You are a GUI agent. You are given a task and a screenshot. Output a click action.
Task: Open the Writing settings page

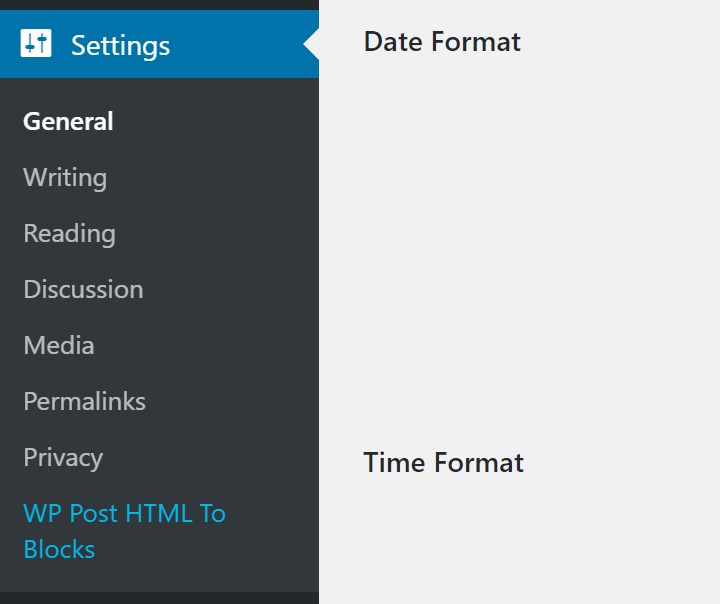click(65, 177)
